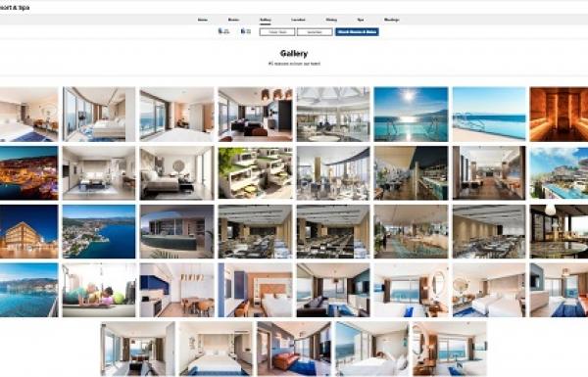Click the first guest count icon
588x377 pixels.
click(x=223, y=31)
